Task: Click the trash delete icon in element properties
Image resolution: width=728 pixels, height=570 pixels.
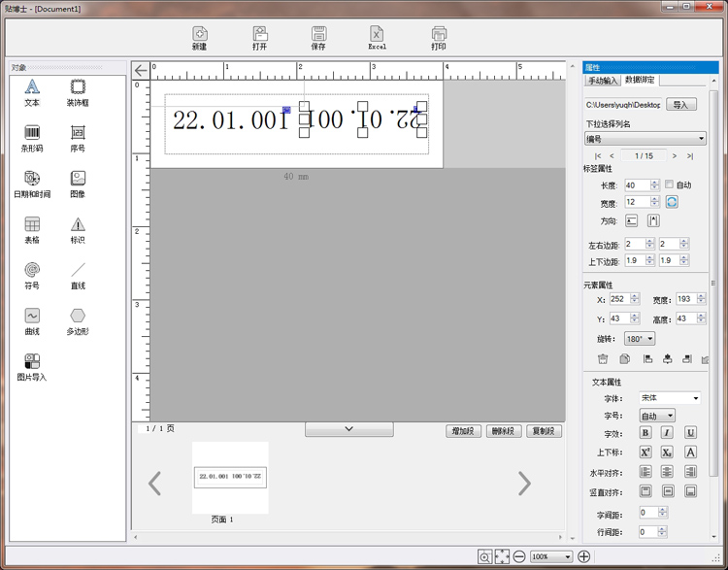Action: (x=602, y=359)
